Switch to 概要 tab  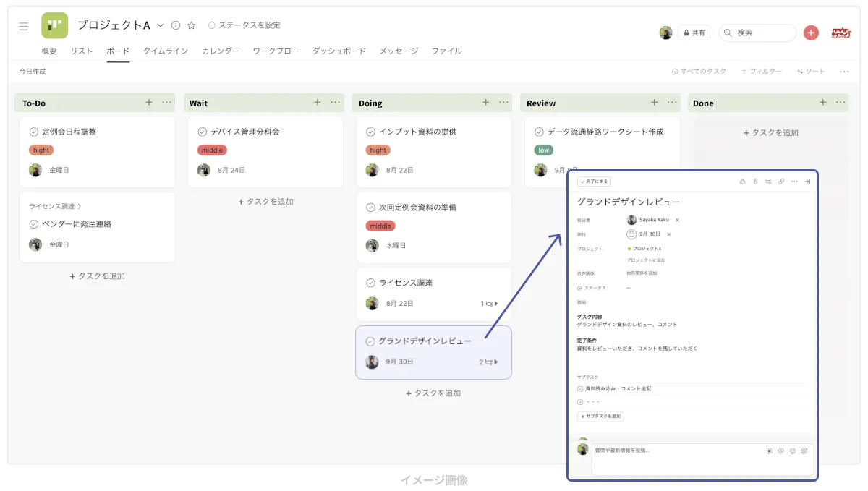click(x=49, y=51)
